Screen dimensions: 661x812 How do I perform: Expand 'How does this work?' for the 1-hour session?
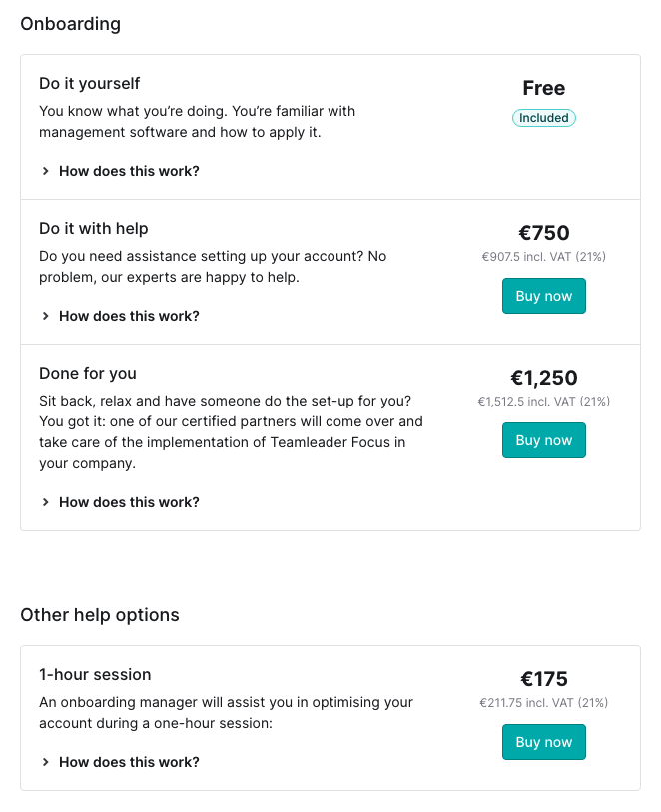pos(129,762)
